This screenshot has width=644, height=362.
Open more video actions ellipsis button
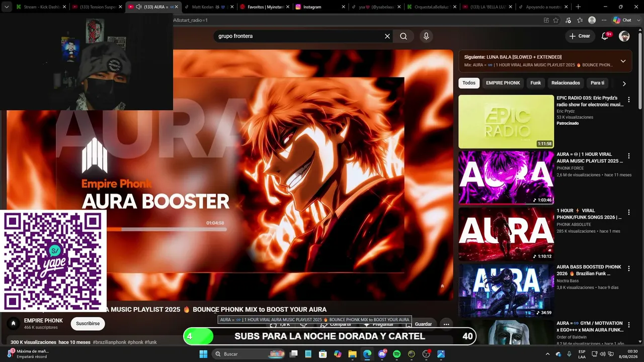pos(446,324)
